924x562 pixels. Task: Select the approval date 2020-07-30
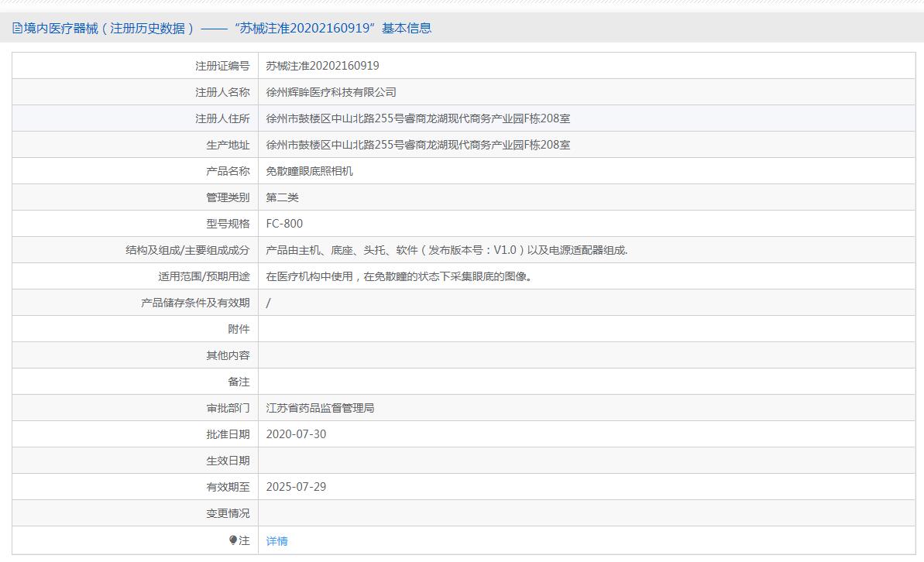point(296,434)
